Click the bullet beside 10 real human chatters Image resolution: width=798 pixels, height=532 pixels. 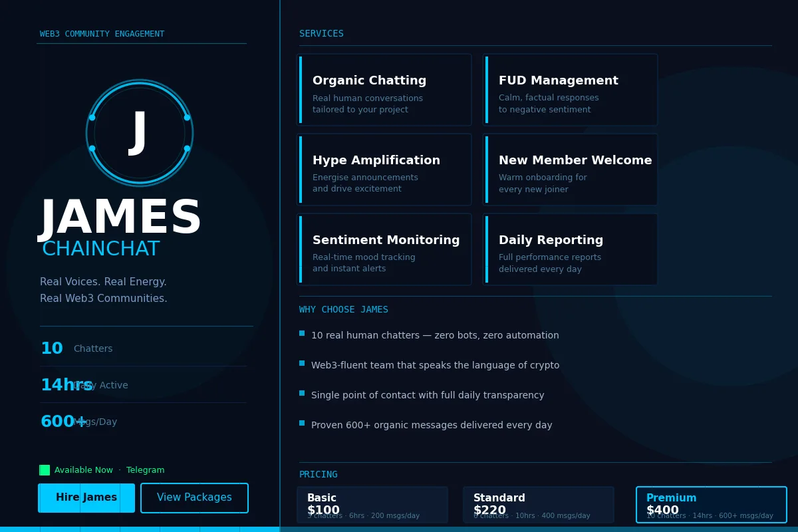pyautogui.click(x=302, y=333)
